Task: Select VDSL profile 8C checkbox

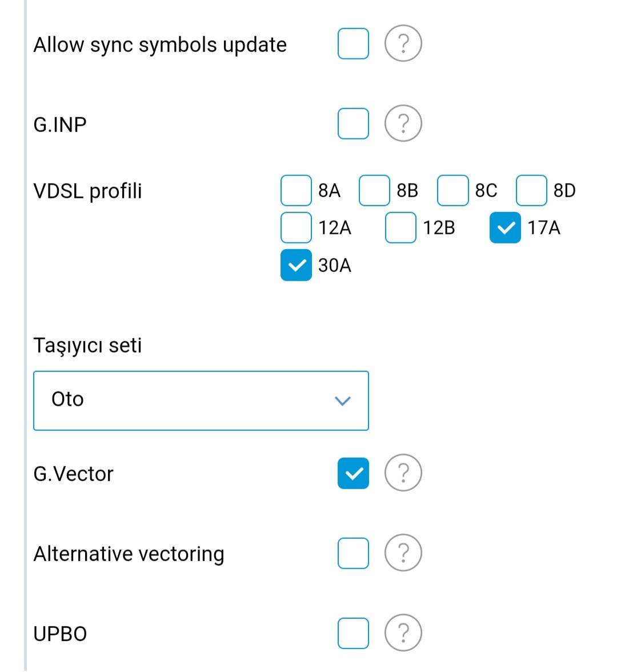Action: [453, 190]
